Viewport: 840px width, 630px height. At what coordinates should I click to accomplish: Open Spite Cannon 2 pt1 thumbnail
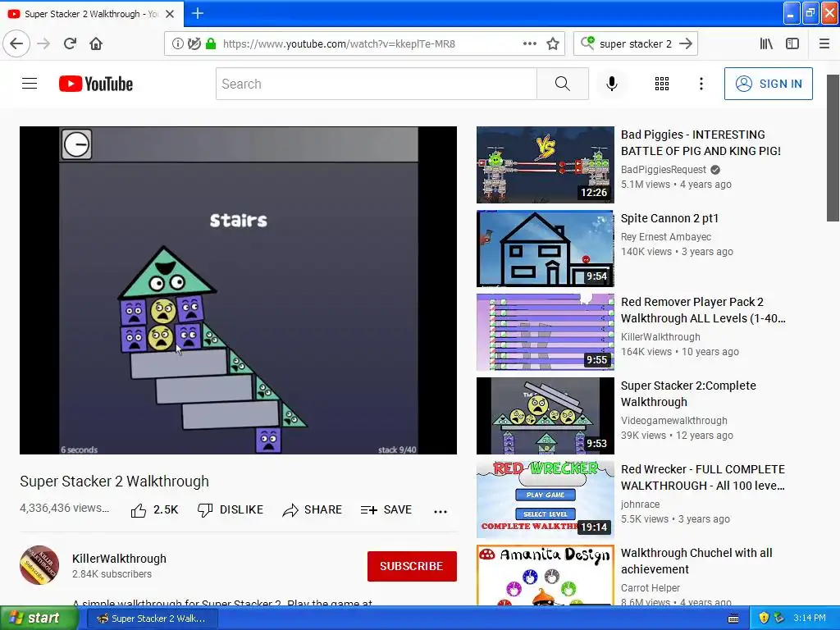coord(546,249)
